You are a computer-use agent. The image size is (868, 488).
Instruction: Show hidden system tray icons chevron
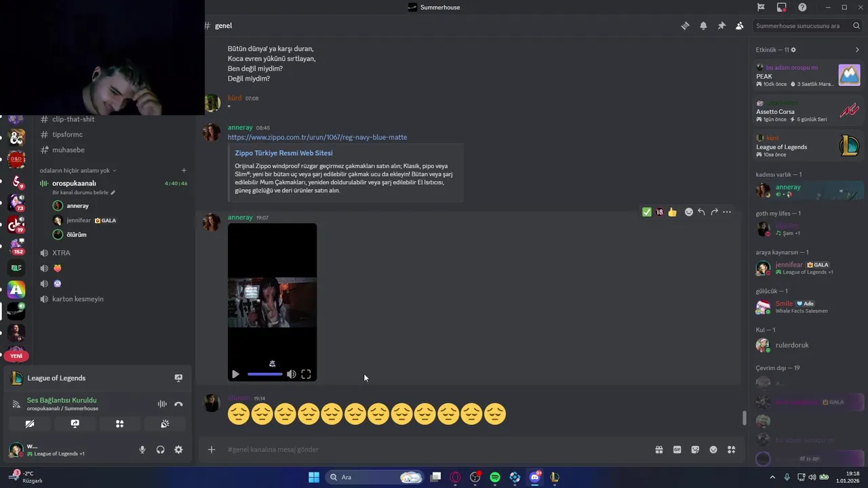click(x=772, y=477)
